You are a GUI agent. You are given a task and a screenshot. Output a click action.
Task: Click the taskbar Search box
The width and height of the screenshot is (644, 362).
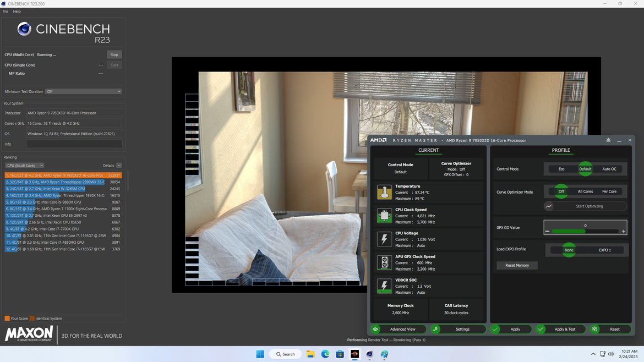click(x=286, y=354)
